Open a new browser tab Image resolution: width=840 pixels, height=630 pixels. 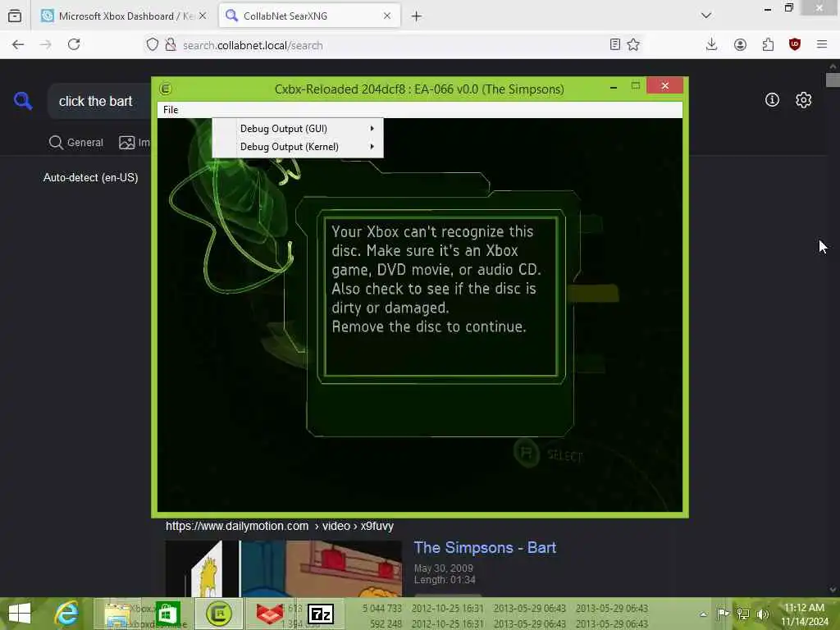coord(416,16)
